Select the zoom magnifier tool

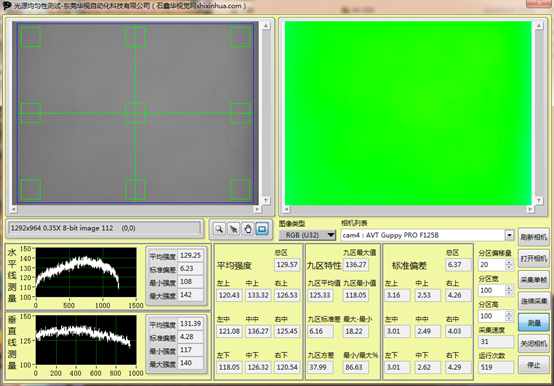(x=219, y=229)
